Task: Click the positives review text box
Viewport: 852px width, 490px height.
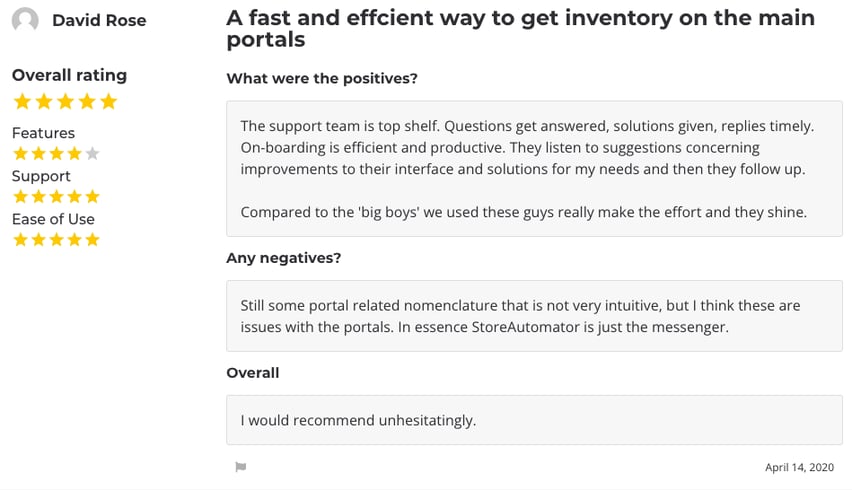Action: point(534,168)
